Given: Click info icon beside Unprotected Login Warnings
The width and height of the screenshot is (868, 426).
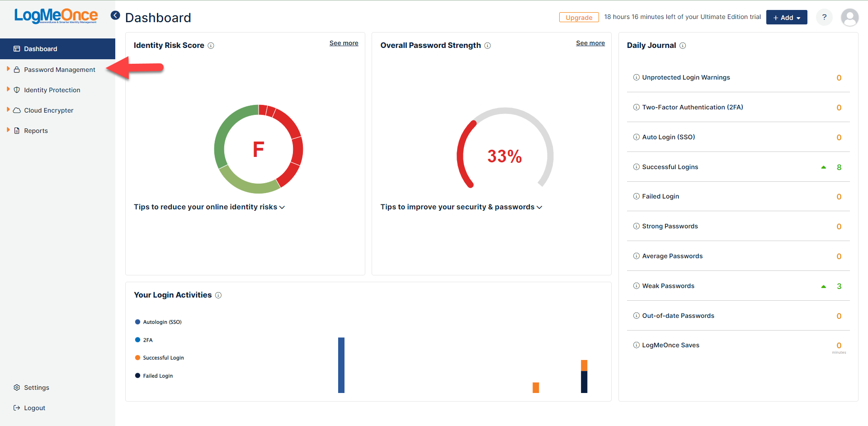Looking at the screenshot, I should [x=637, y=77].
